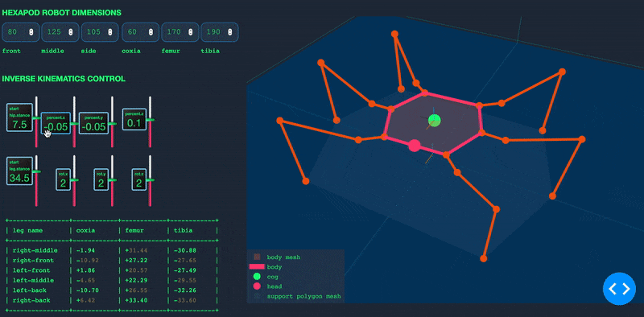This screenshot has width=644, height=317.
Task: Click the front dimension stepper arrows
Action: pyautogui.click(x=31, y=32)
